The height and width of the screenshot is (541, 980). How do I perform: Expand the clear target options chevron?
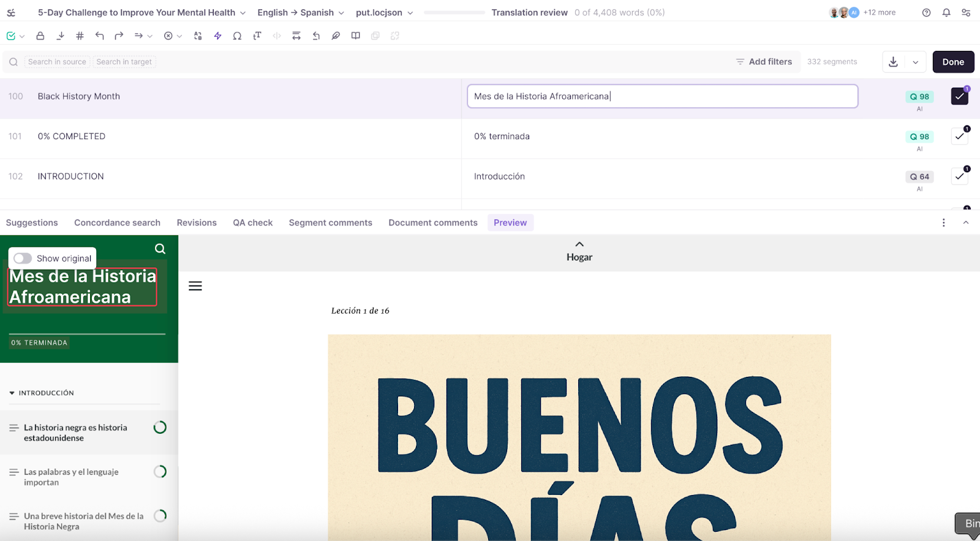point(179,36)
